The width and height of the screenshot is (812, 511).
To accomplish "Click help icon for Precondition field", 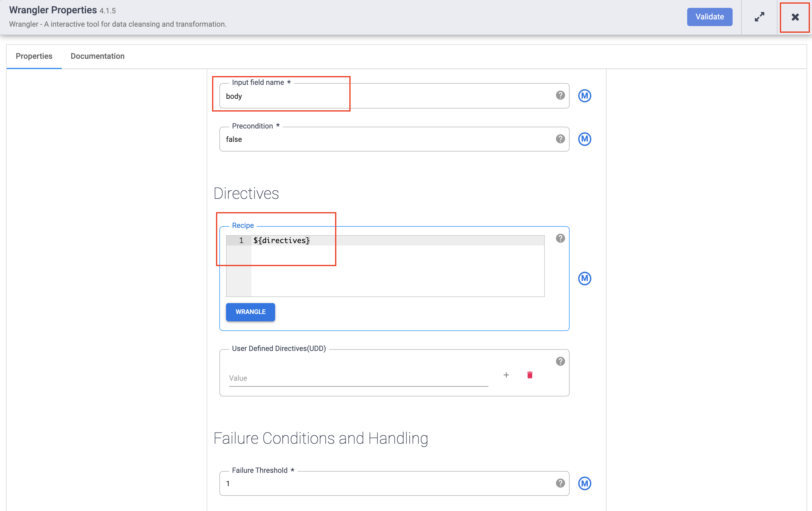I will click(x=560, y=139).
